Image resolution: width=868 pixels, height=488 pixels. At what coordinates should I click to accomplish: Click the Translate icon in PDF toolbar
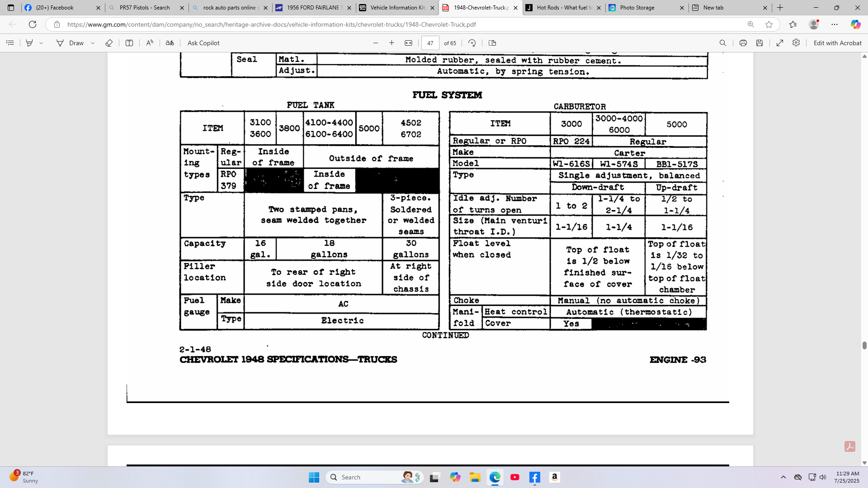point(170,43)
